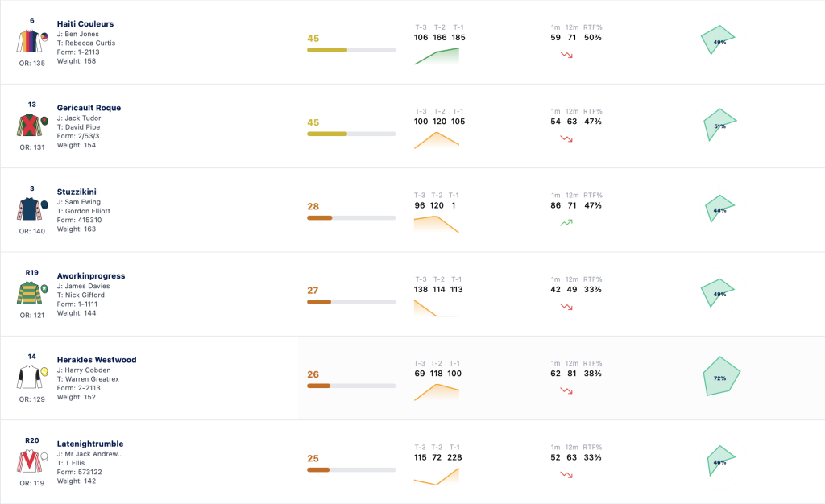Click Herakles Westwood 72% radar chart

pyautogui.click(x=721, y=376)
